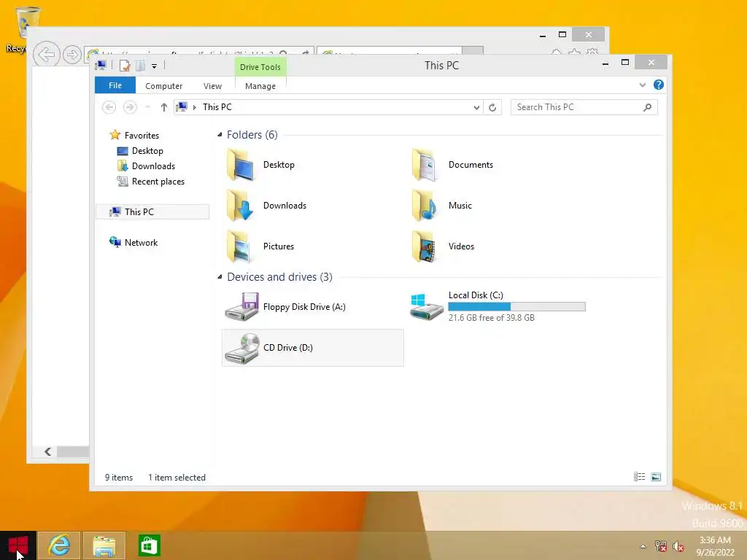
Task: Open the Pictures folder icon
Action: click(x=239, y=246)
